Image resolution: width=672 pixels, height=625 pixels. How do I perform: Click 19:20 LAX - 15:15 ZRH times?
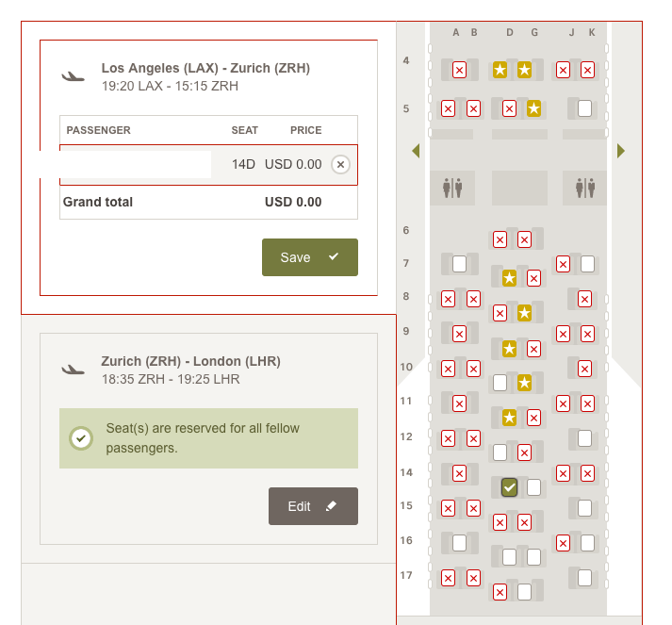pos(170,86)
